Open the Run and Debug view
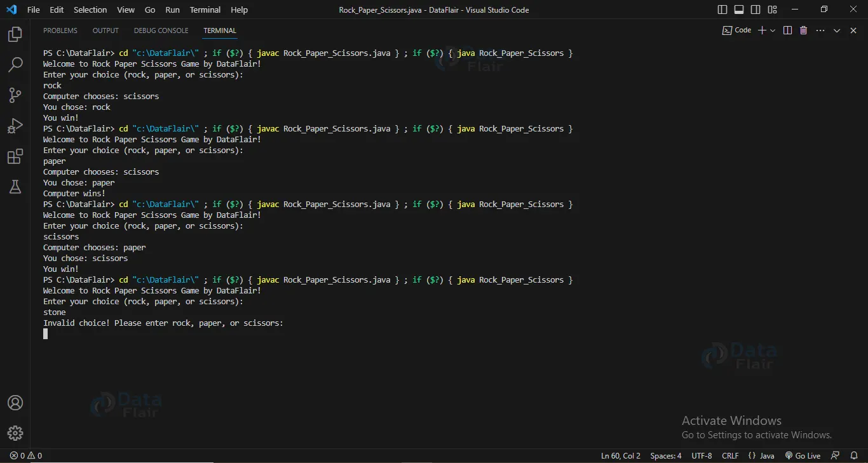The image size is (868, 463). 15,126
